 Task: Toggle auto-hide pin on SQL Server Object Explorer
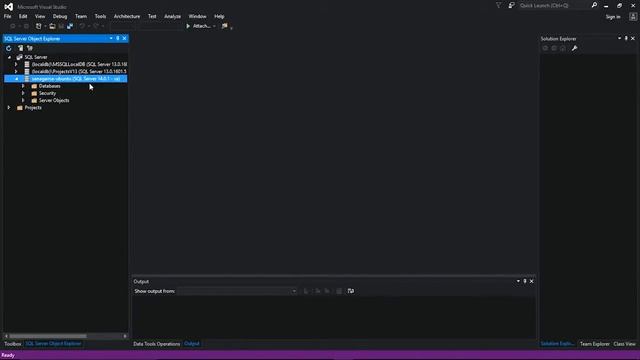(118, 38)
